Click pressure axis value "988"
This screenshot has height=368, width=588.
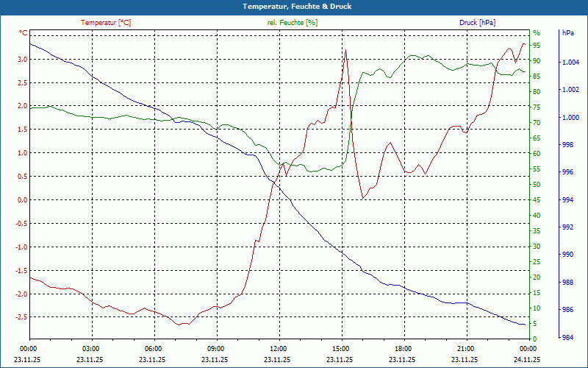pyautogui.click(x=568, y=283)
